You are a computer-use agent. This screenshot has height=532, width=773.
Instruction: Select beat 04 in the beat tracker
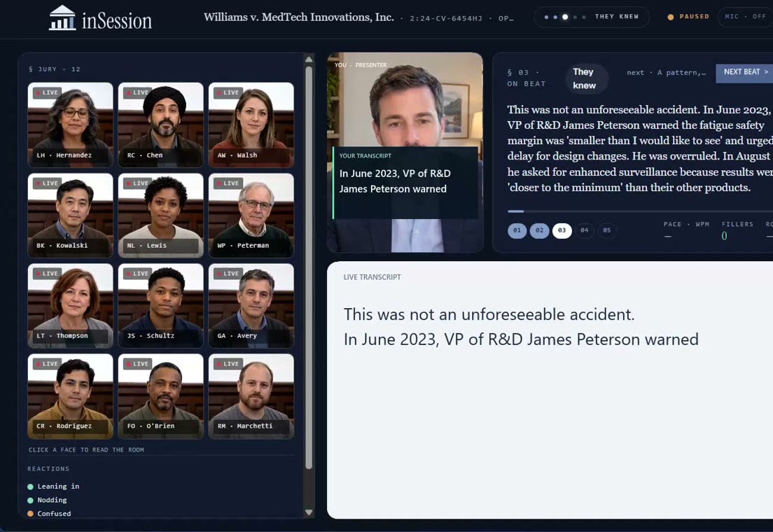tap(584, 230)
